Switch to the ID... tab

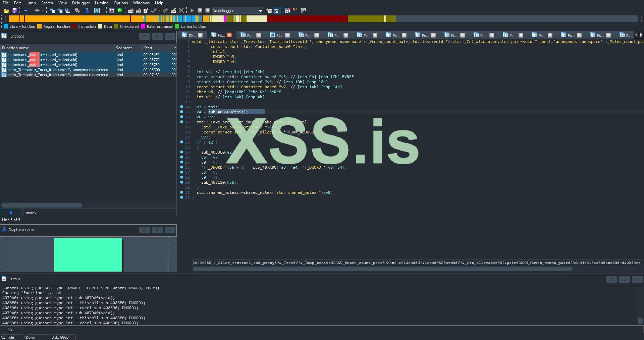click(x=192, y=35)
